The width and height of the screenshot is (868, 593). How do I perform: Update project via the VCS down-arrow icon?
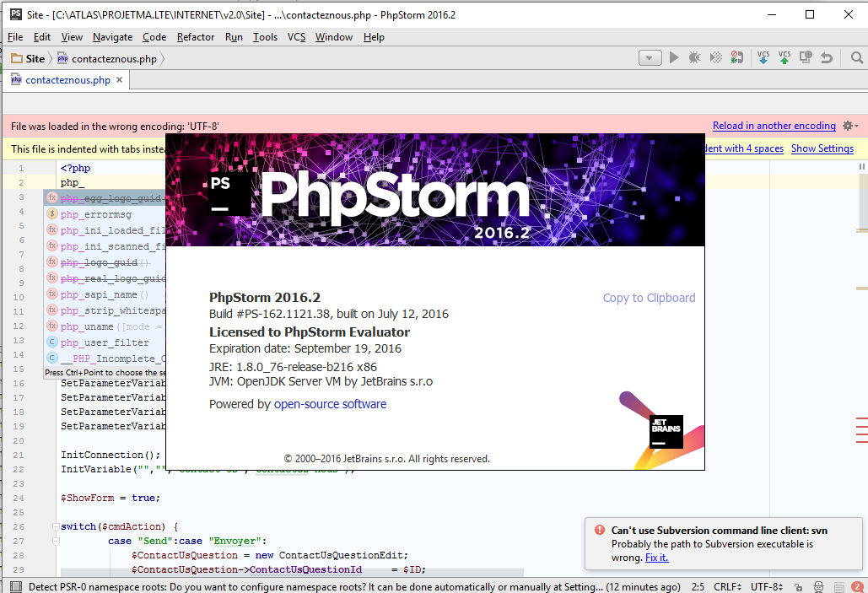[763, 57]
